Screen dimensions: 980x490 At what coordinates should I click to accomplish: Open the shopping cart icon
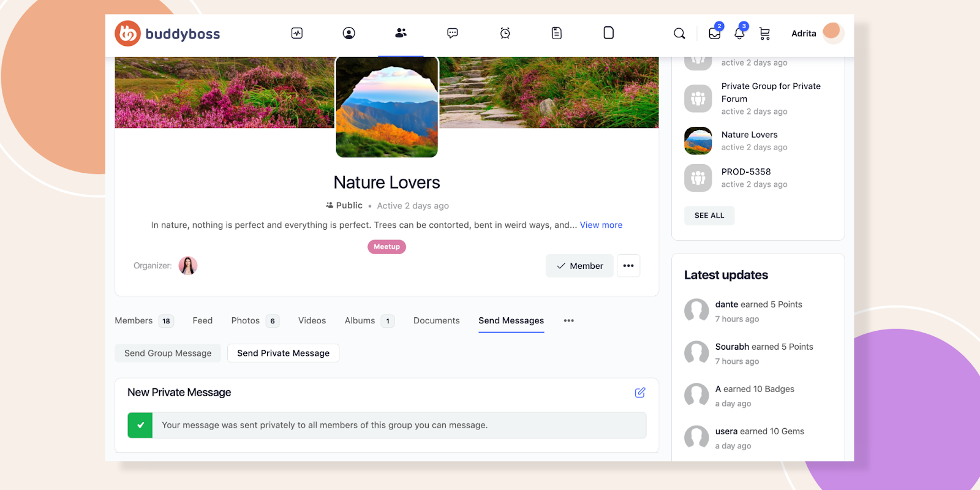pyautogui.click(x=765, y=34)
